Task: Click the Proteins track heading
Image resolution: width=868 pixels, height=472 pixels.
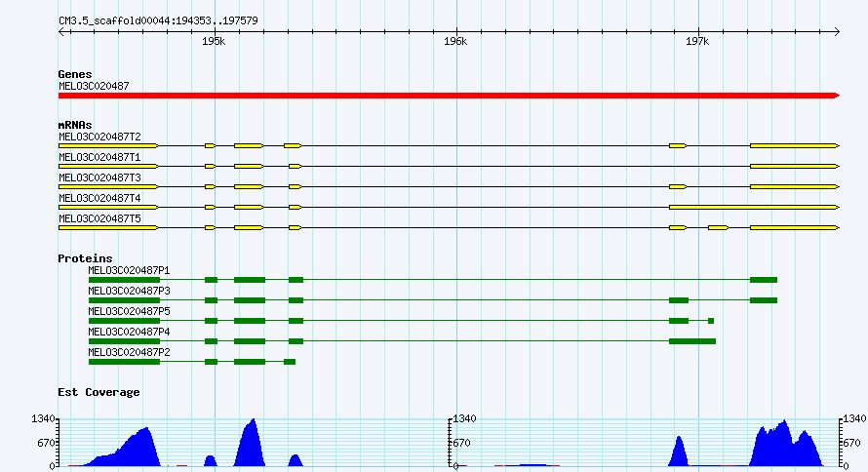Action: point(85,258)
